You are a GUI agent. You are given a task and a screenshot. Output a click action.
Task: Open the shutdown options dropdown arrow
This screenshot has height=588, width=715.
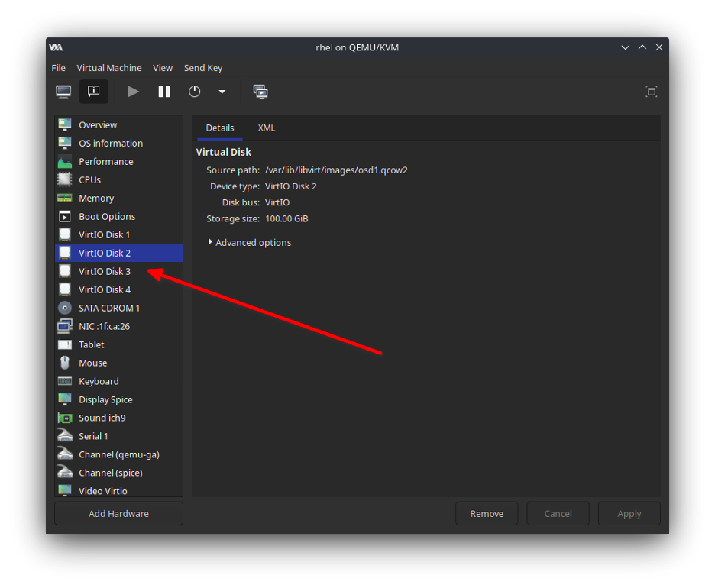coord(222,92)
